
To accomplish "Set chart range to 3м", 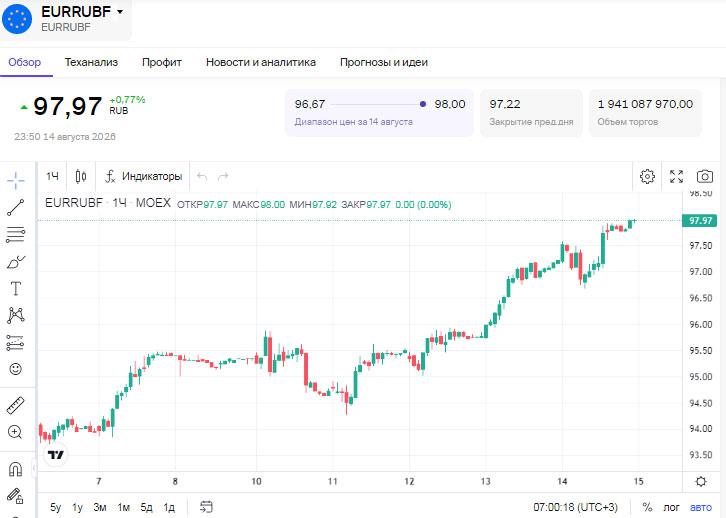I will coord(100,507).
